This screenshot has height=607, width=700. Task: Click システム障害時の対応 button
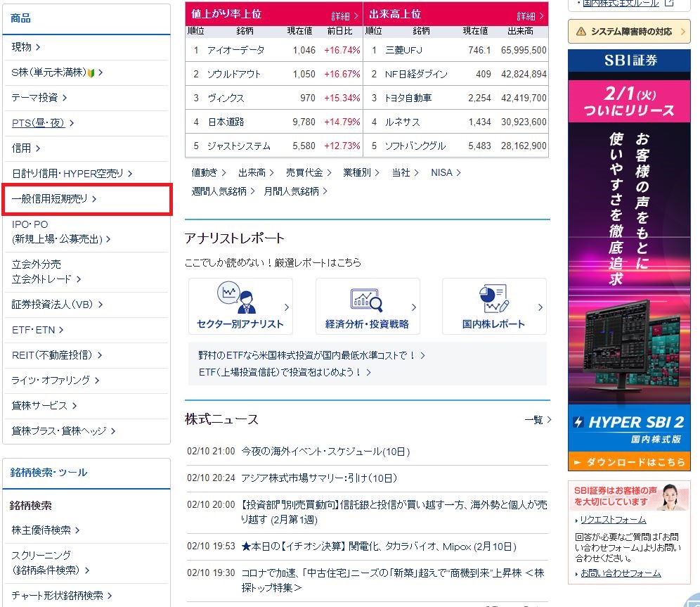pyautogui.click(x=629, y=31)
